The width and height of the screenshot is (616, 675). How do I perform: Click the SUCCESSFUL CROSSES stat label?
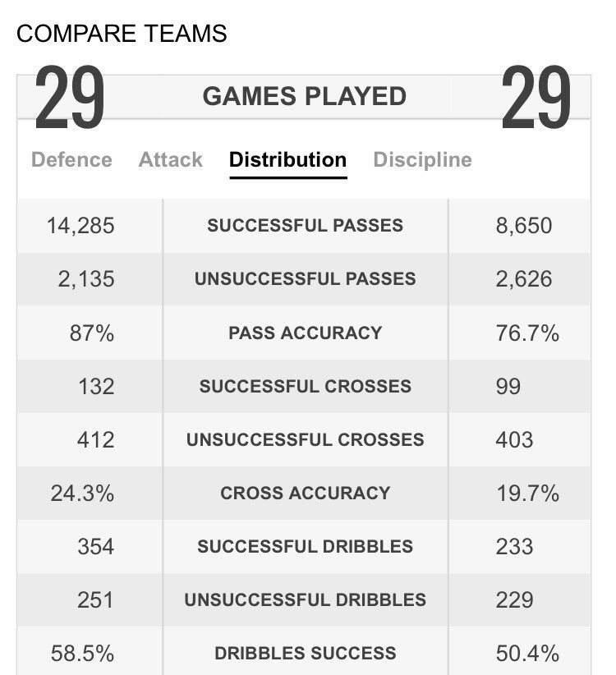305,386
